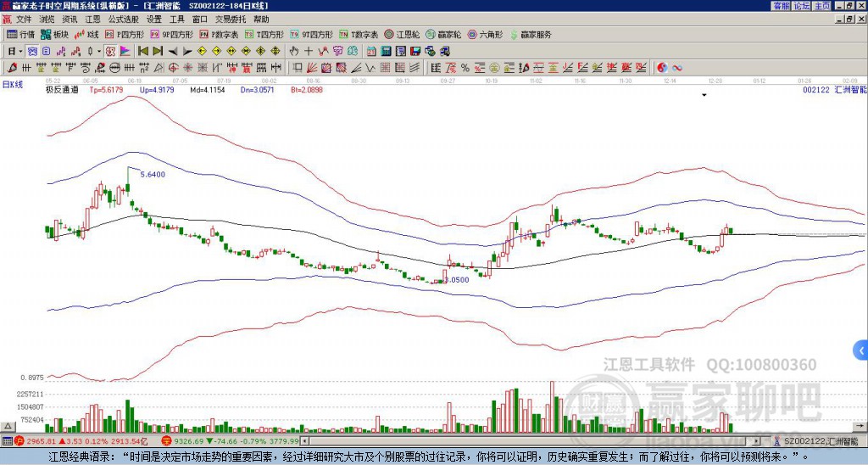868x465 pixels.
Task: Click the hand pan tool icon
Action: click(294, 52)
